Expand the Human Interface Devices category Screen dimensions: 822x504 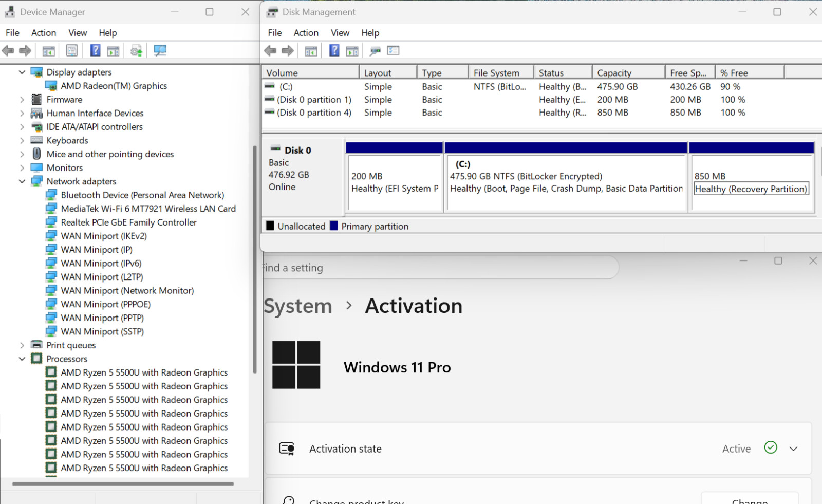(x=22, y=113)
